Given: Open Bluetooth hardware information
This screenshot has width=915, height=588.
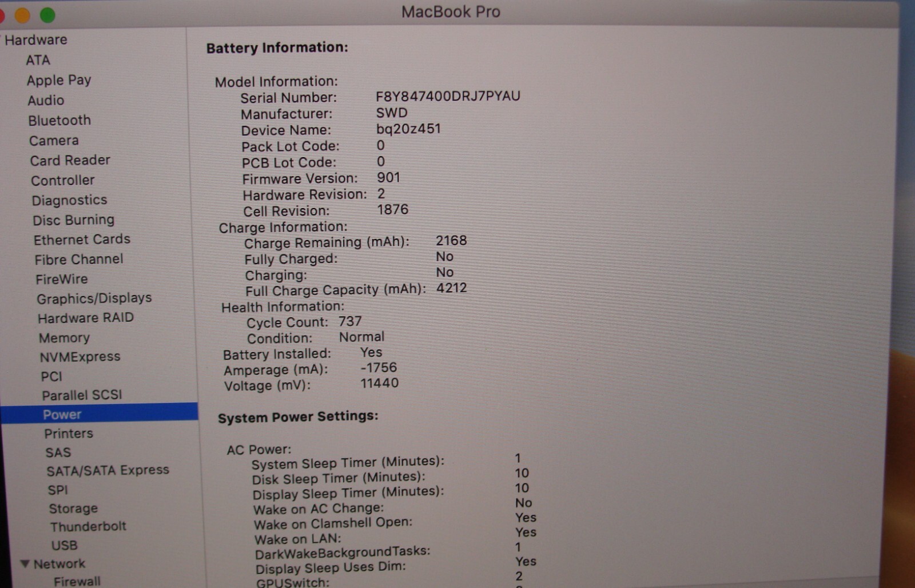Looking at the screenshot, I should pos(59,120).
